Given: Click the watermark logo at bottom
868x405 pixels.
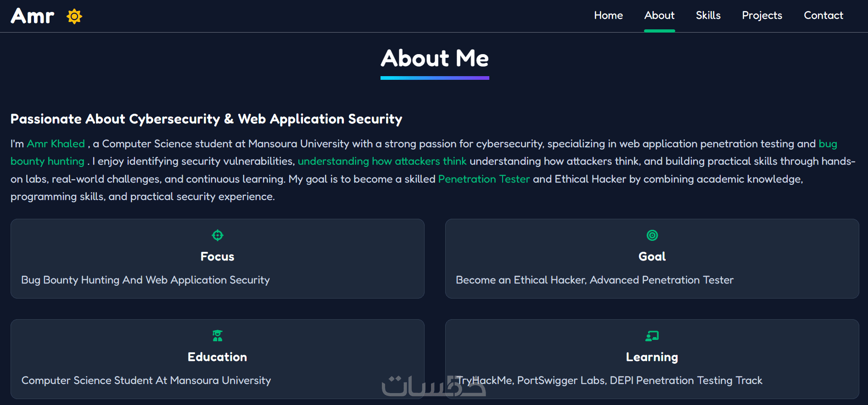Looking at the screenshot, I should click(x=434, y=386).
